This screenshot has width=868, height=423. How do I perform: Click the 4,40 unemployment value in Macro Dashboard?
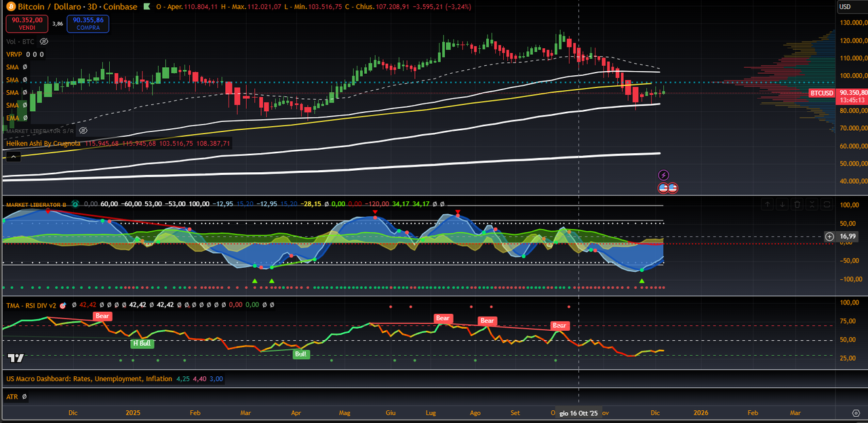coord(200,379)
